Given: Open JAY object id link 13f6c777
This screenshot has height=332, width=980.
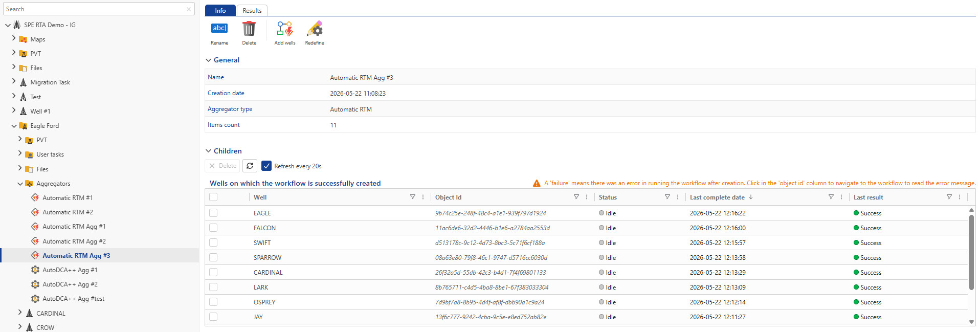Looking at the screenshot, I should 491,317.
